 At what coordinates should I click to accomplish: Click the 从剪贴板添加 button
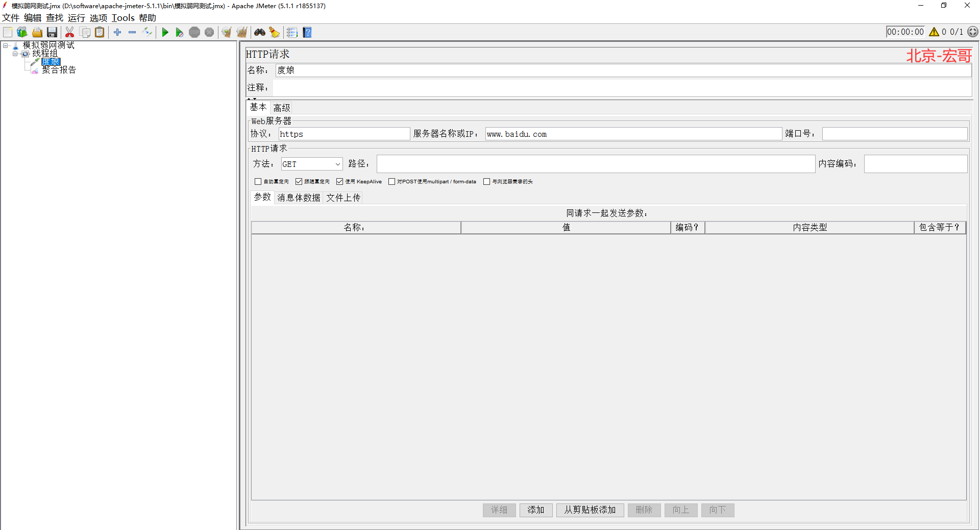[590, 510]
